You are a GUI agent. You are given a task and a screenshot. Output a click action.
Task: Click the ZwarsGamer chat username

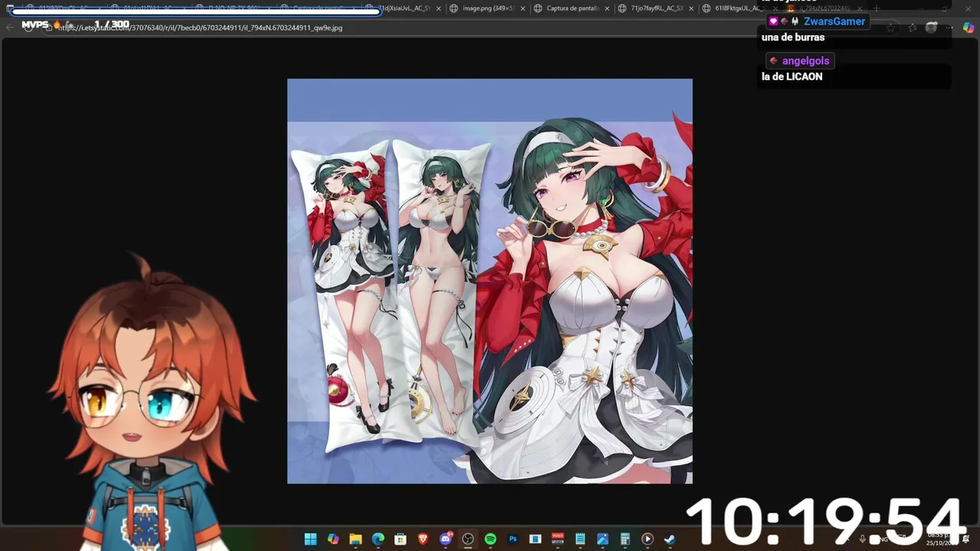[x=835, y=21]
